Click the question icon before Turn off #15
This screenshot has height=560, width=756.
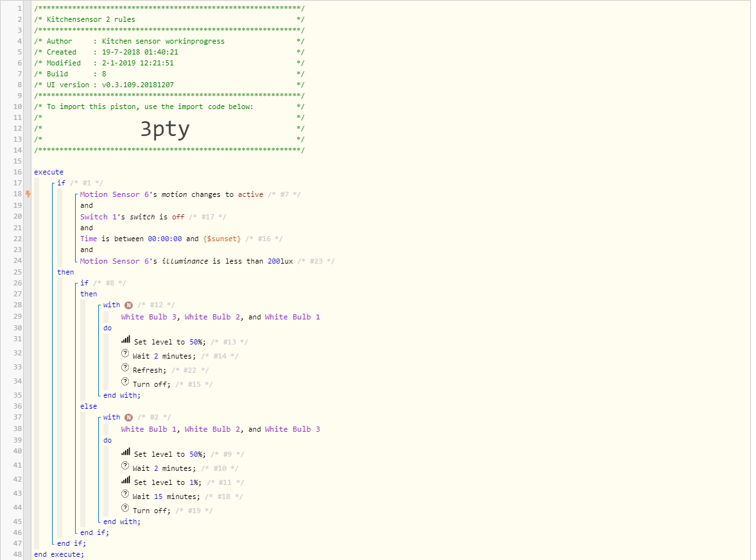[x=125, y=382]
